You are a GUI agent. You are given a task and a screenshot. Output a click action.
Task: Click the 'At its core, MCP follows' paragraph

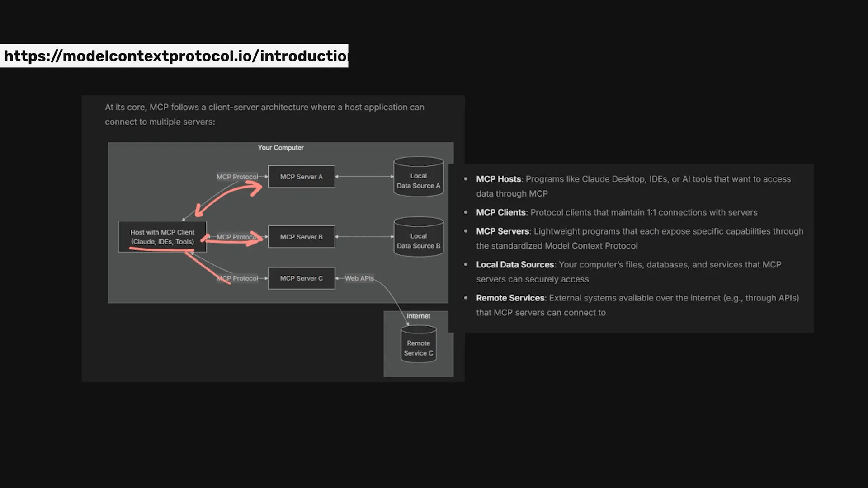pos(264,114)
